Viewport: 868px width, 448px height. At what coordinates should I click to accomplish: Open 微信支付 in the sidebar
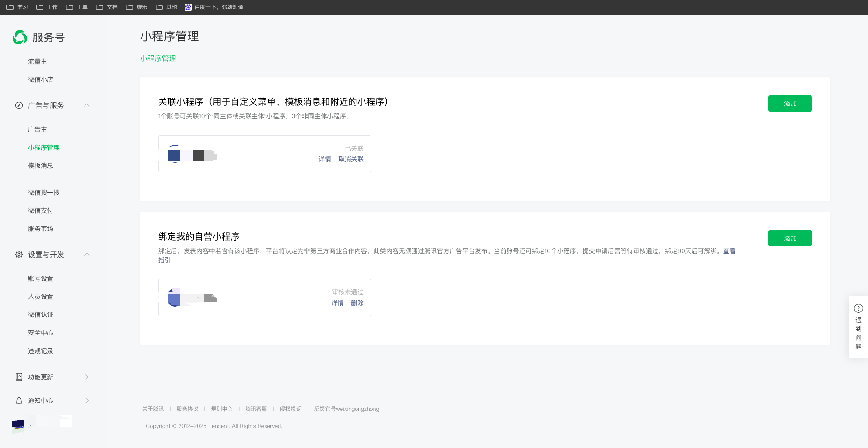tap(41, 211)
